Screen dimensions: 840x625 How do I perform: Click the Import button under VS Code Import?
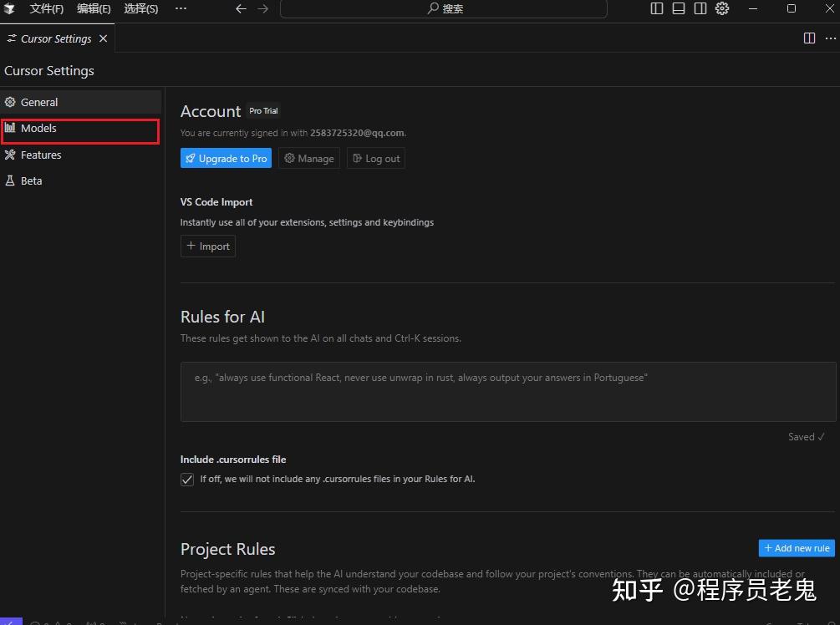click(x=207, y=246)
